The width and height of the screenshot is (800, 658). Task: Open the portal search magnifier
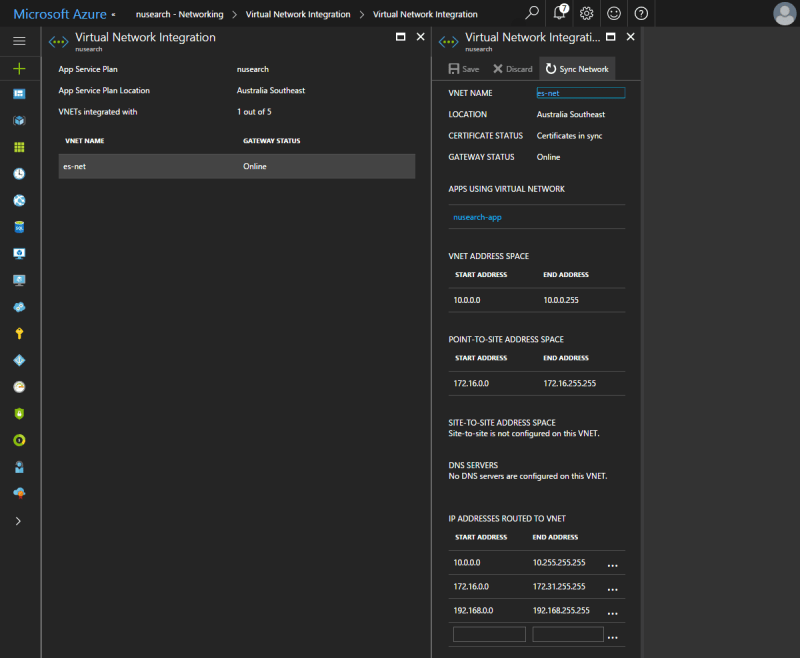coord(531,13)
